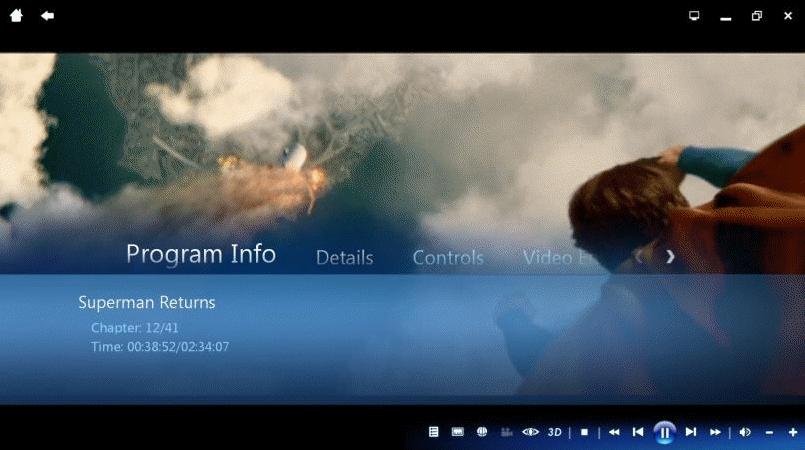This screenshot has height=450, width=805.
Task: Switch to the Details tab
Action: coord(344,258)
